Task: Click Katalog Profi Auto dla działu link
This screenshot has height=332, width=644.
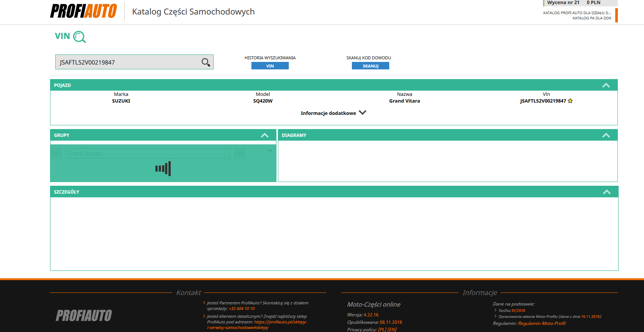Action: (x=577, y=13)
